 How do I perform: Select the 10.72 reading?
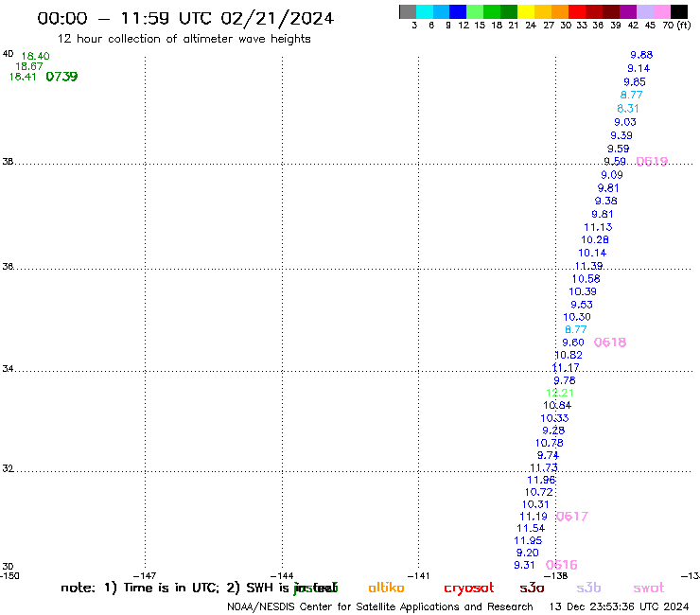coord(538,492)
